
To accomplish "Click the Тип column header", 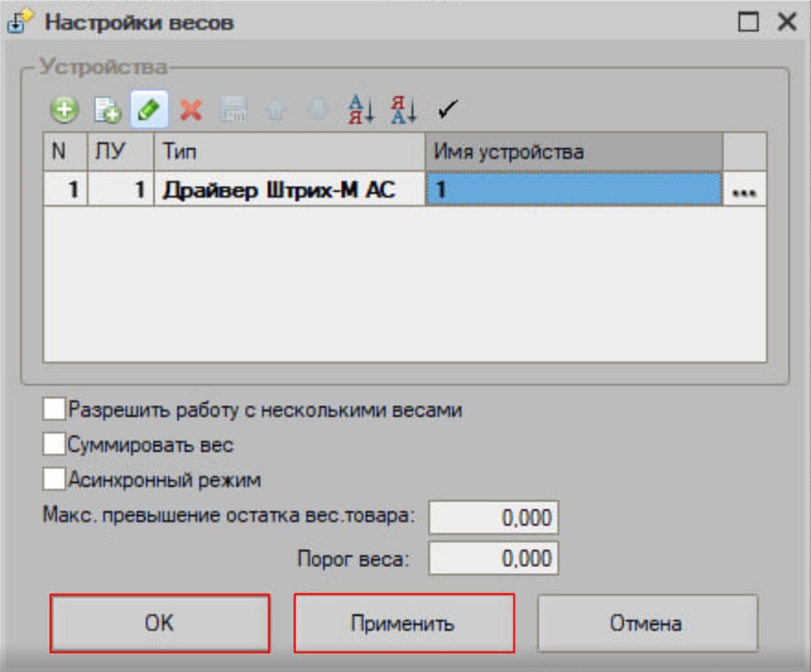I will (289, 151).
